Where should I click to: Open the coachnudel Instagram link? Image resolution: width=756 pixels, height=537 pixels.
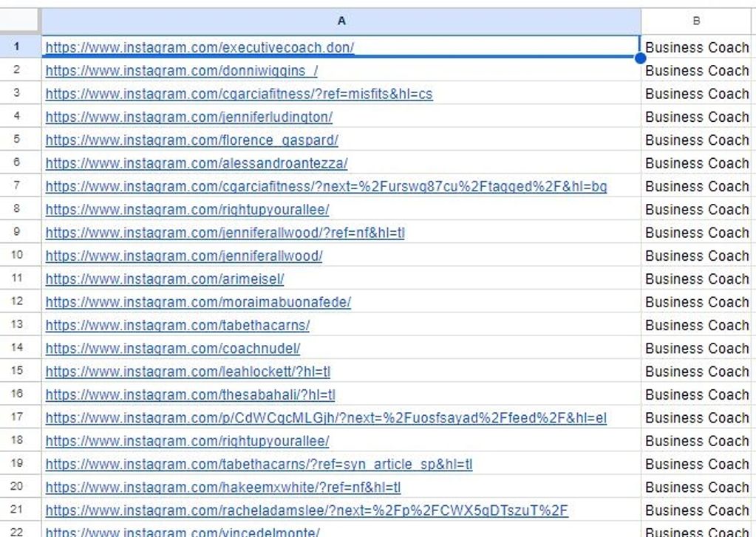(x=173, y=348)
